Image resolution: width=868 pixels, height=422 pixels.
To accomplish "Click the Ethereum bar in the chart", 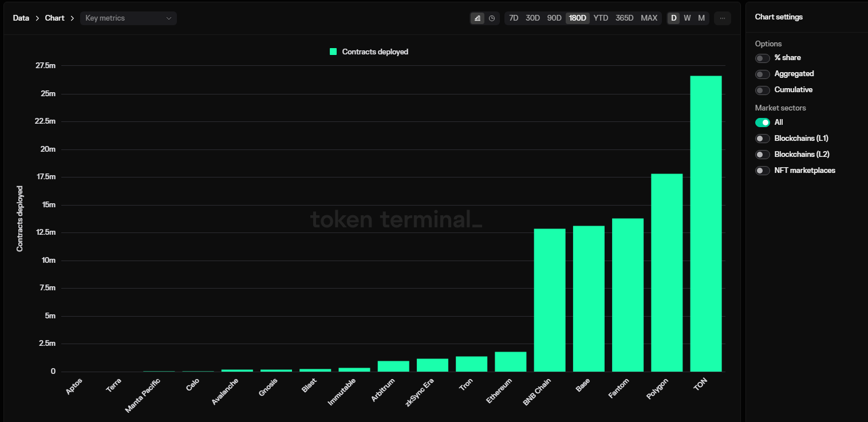I will click(x=511, y=362).
